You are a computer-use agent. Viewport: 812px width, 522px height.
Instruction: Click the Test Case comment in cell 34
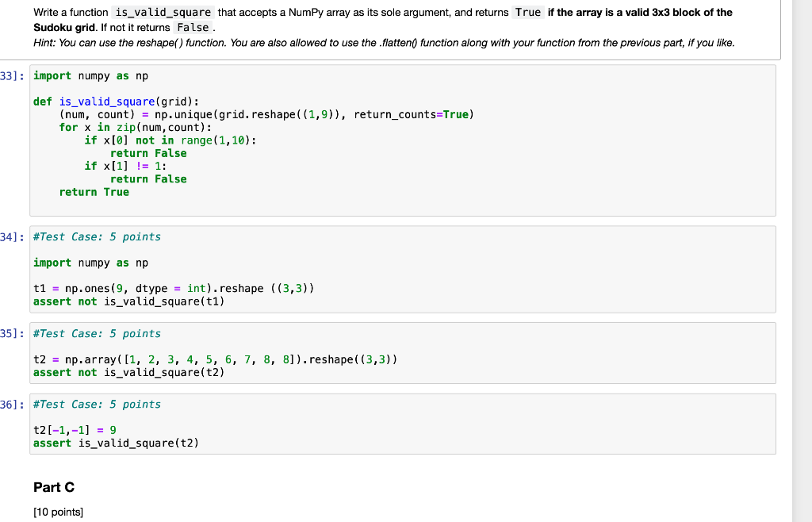pos(95,236)
